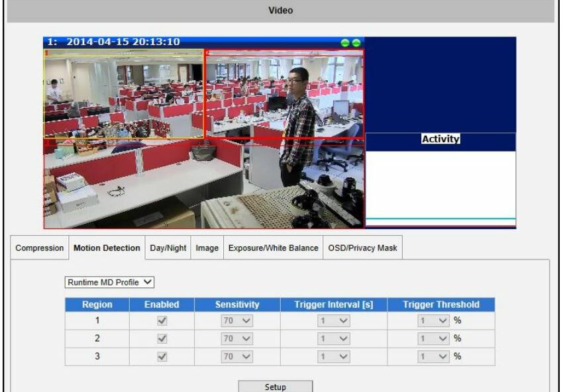Open the Trigger Threshold dropdown for region 3

pyautogui.click(x=433, y=356)
